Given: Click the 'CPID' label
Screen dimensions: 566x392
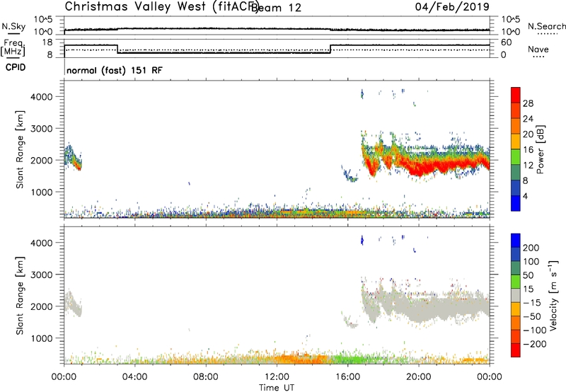Looking at the screenshot, I should coord(16,67).
